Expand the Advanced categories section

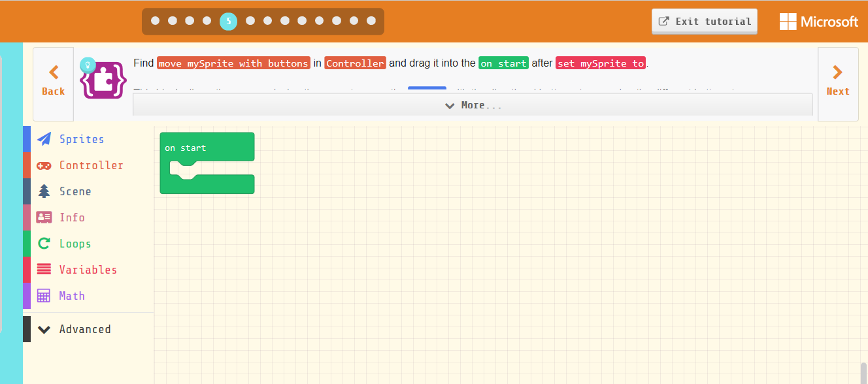click(88, 329)
